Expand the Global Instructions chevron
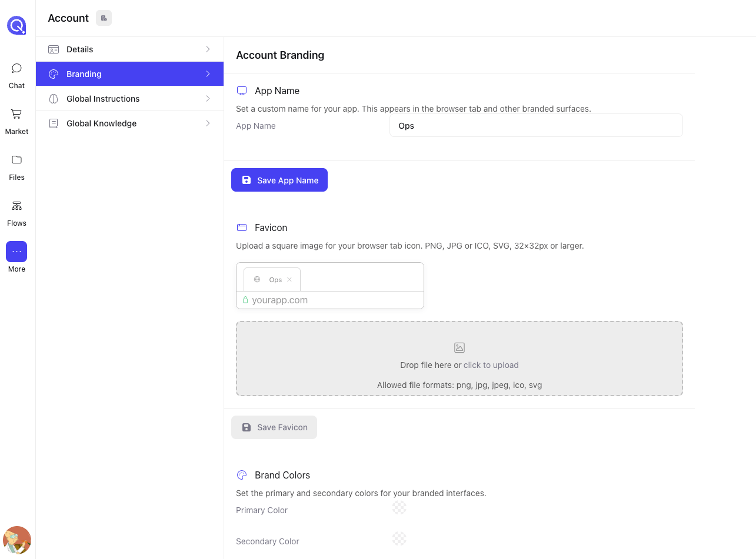Screen dimensions: 756x559 tap(208, 99)
